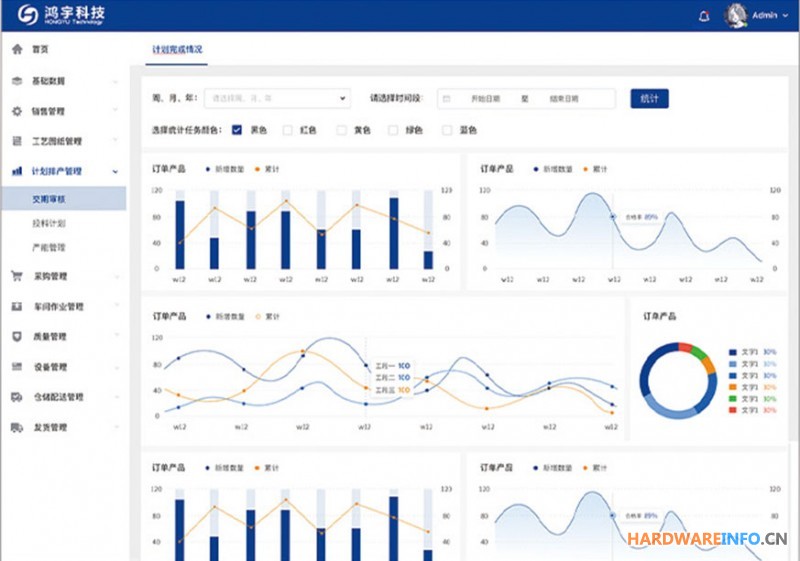Expand the 销售管理 menu chevron
Screen dimensions: 800x561
(115, 110)
